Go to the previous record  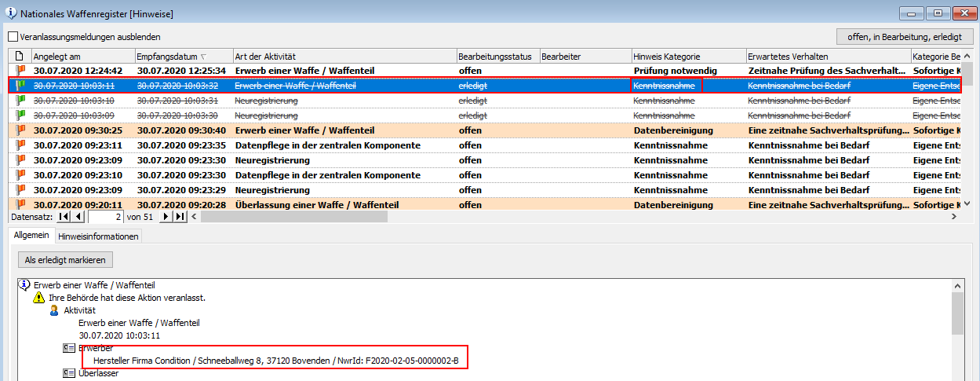(78, 217)
